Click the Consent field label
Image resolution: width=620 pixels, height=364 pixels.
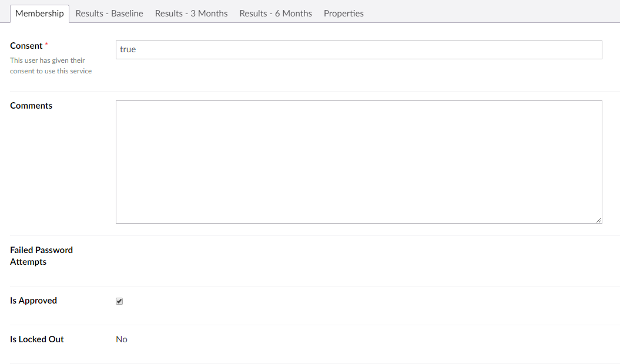[x=26, y=46]
